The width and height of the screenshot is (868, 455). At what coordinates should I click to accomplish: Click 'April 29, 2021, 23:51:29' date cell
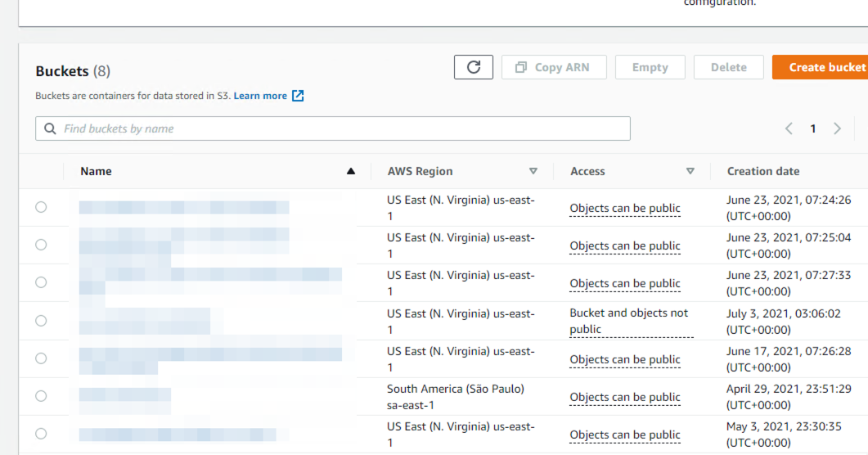click(789, 397)
